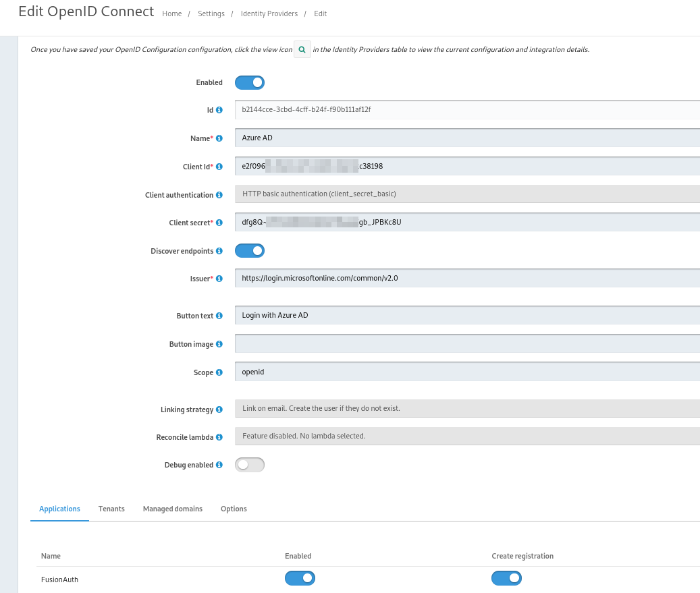Click the Enabled column header in applications table
The image size is (700, 593).
298,556
